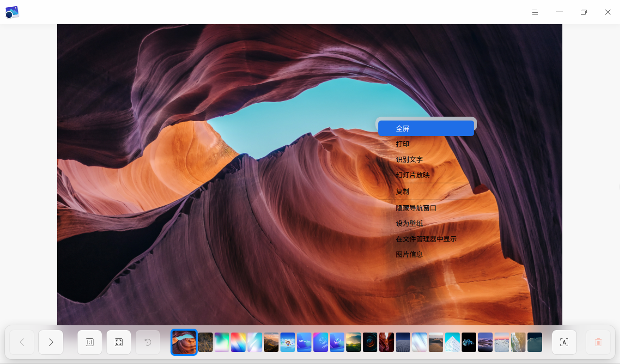620x364 pixels.
Task: Go to the next image
Action: pos(51,342)
